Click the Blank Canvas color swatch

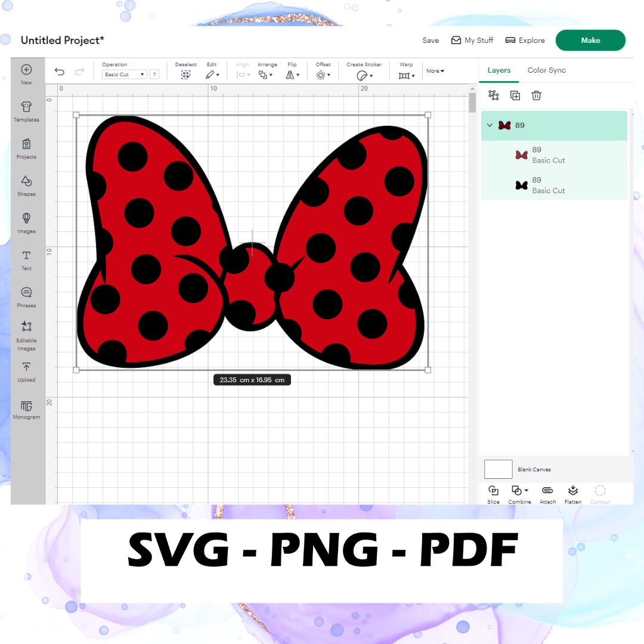[x=498, y=469]
